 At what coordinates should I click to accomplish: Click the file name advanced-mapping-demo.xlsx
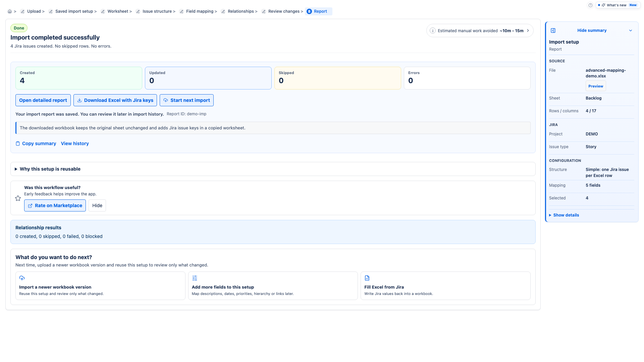click(x=606, y=73)
